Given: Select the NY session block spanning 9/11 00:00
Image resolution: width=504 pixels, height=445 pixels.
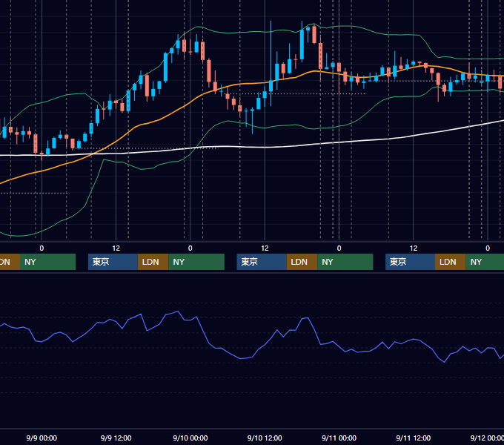Looking at the screenshot, I should click(345, 262).
